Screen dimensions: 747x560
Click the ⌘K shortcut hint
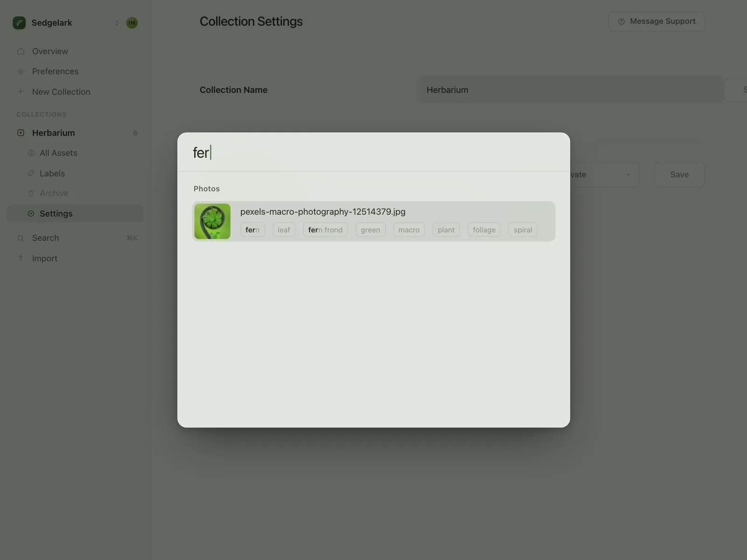pos(132,238)
